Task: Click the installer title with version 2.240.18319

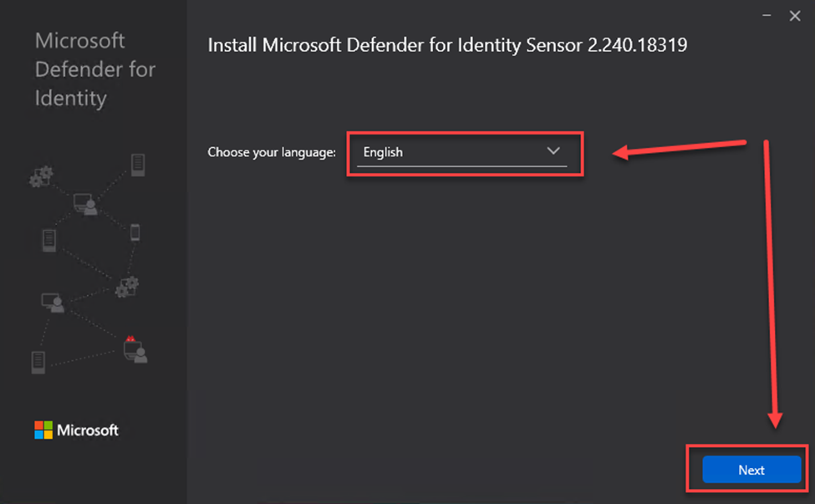Action: click(x=447, y=45)
